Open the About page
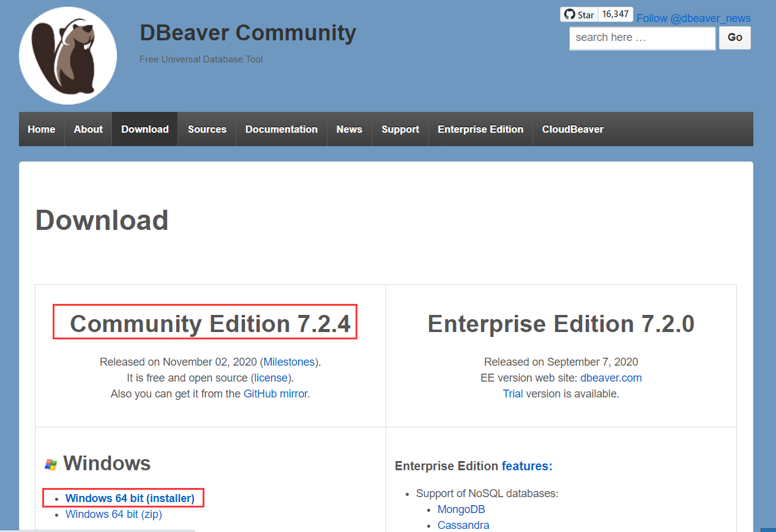This screenshot has height=532, width=776. (x=88, y=129)
